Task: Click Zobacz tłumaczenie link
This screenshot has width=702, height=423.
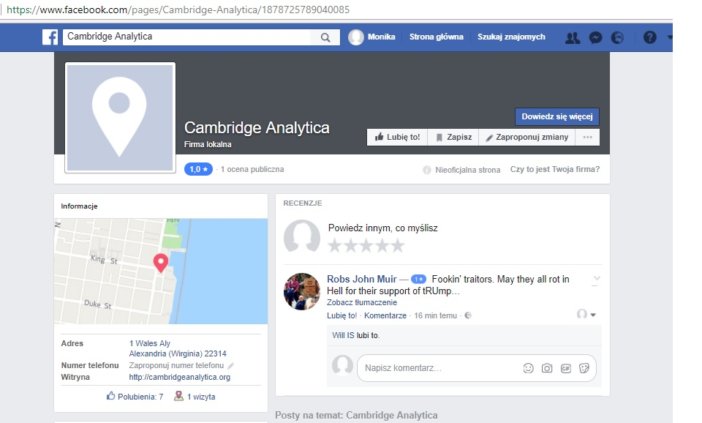Action: [x=362, y=303]
